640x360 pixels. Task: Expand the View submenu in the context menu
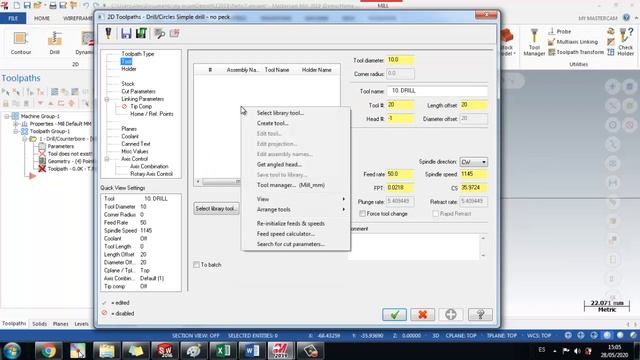click(296, 199)
